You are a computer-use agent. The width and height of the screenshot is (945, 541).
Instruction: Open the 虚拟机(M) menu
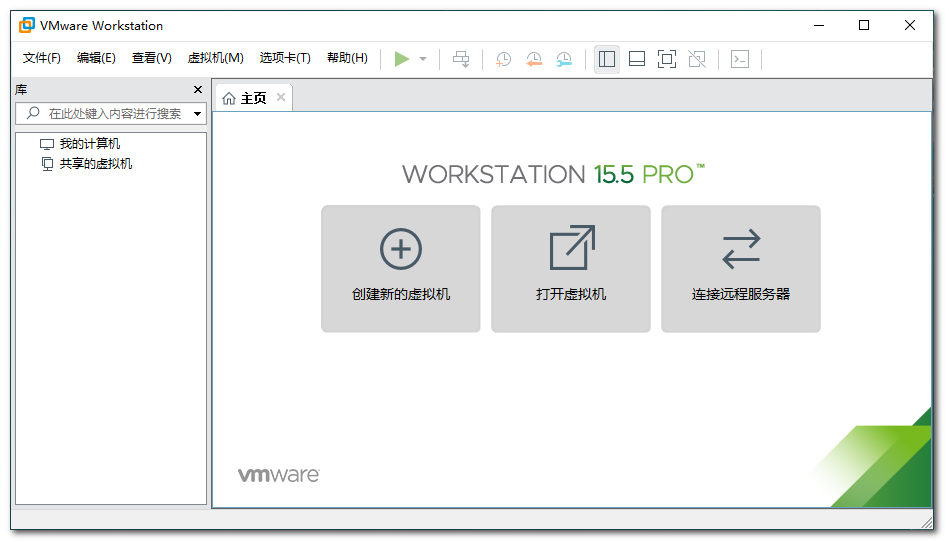216,58
